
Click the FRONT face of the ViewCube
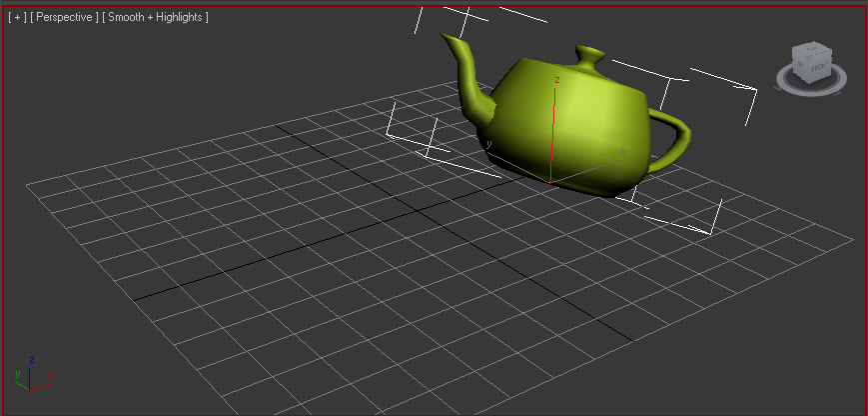point(820,68)
